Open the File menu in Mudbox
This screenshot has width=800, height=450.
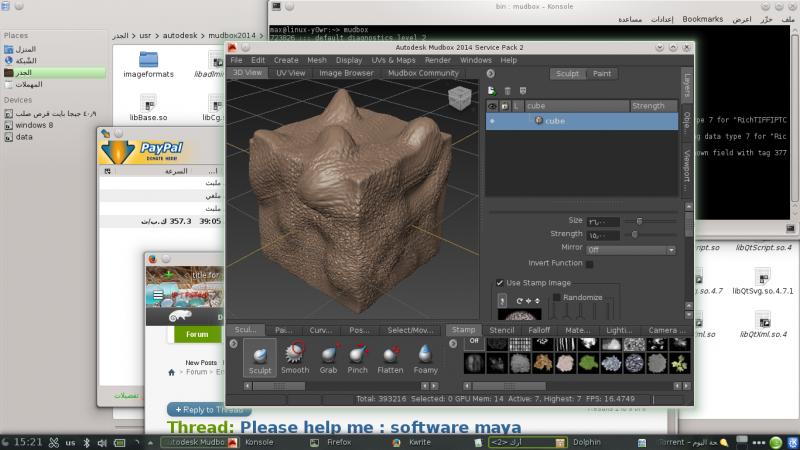click(x=236, y=60)
